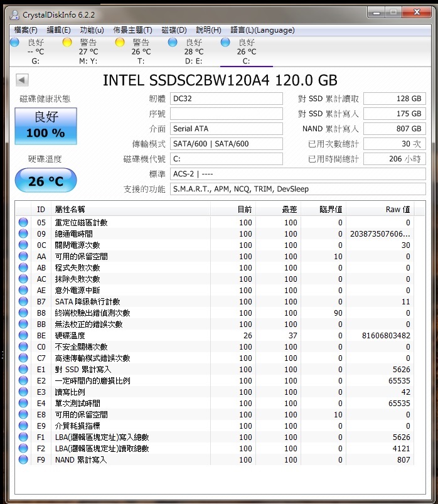
Task: Open the 檔案(F) menu
Action: click(x=25, y=30)
